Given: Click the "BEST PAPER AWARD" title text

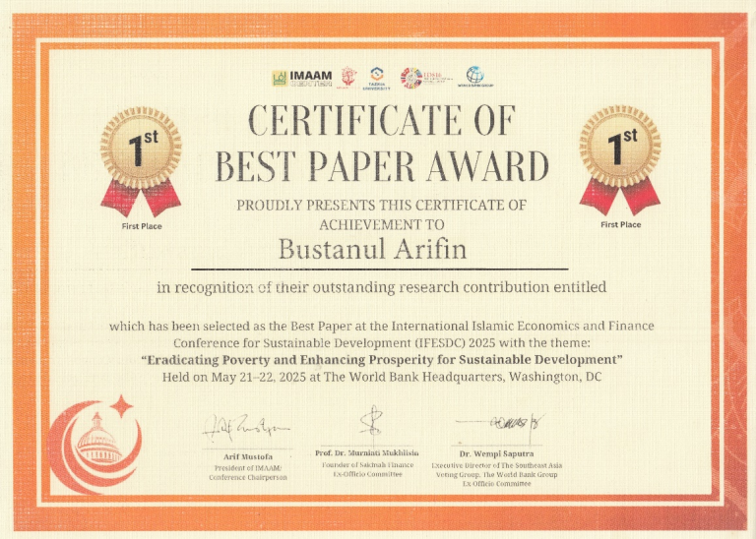Looking at the screenshot, I should pyautogui.click(x=381, y=165).
